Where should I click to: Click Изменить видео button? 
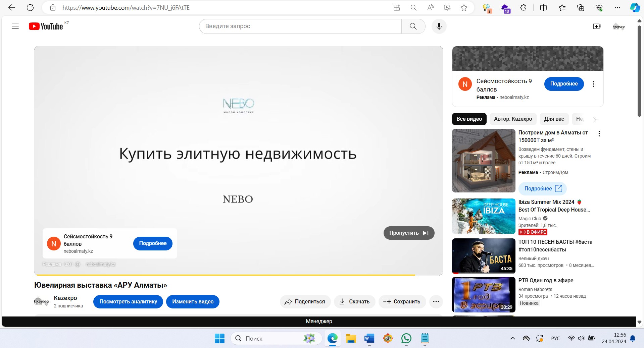[193, 302]
